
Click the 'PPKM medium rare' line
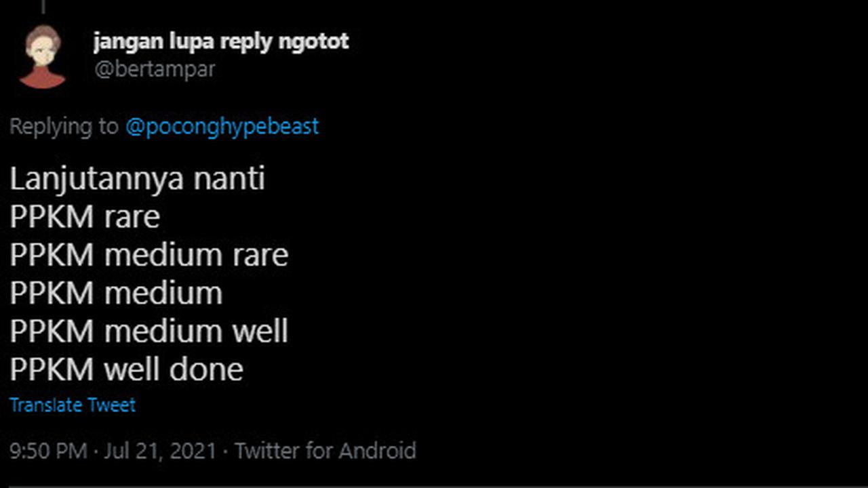coord(149,255)
